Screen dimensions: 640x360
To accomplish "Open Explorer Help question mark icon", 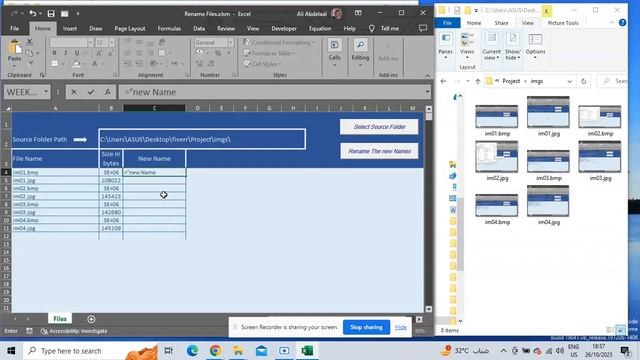I will (622, 22).
